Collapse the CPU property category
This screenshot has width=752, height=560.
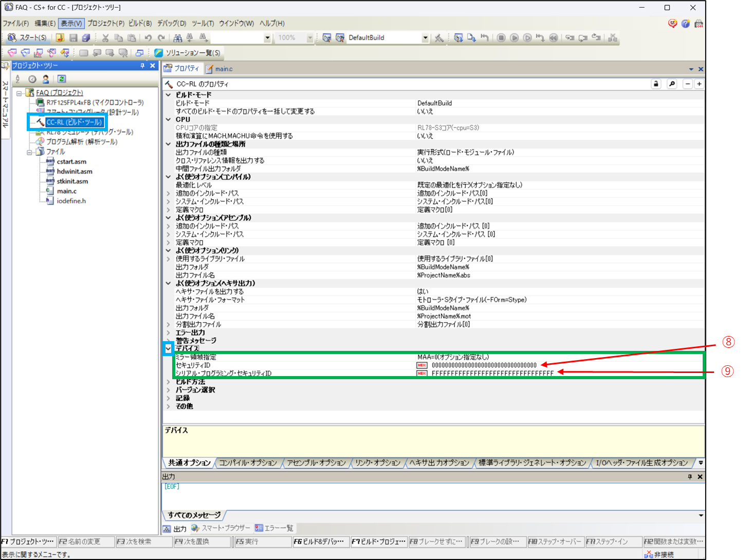(x=168, y=119)
